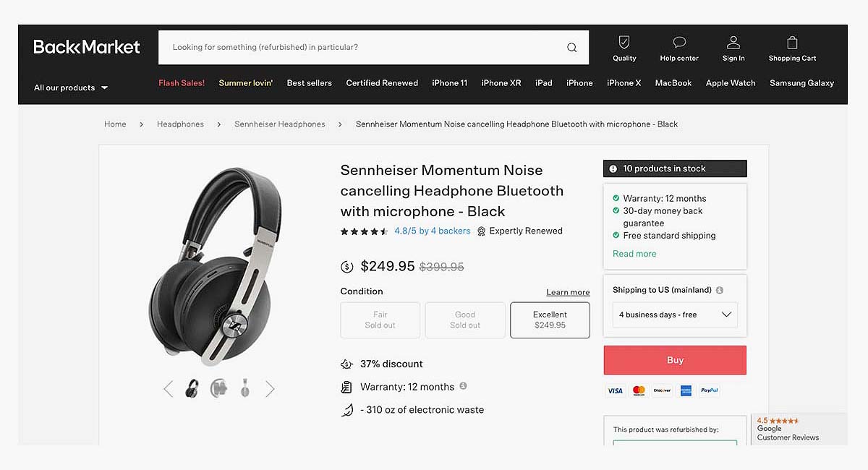The width and height of the screenshot is (868, 470).
Task: Expand the All our products menu
Action: coord(71,87)
